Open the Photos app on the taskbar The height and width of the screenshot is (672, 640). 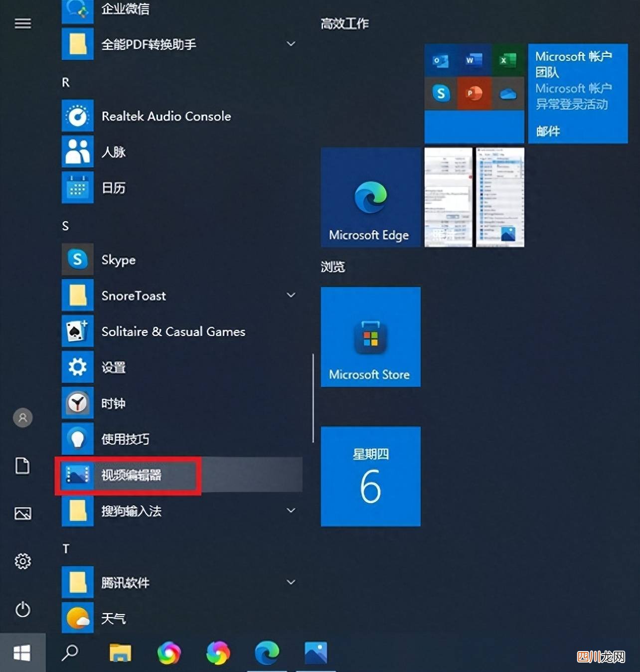click(x=316, y=653)
